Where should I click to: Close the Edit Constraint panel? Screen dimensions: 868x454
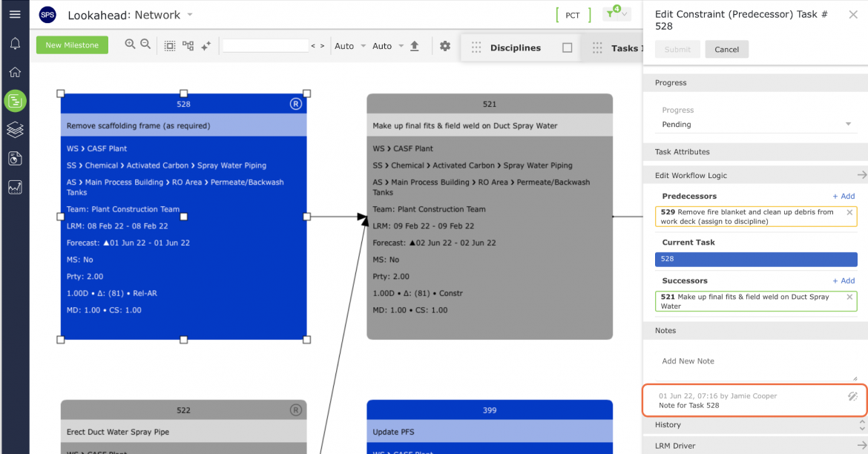(853, 15)
